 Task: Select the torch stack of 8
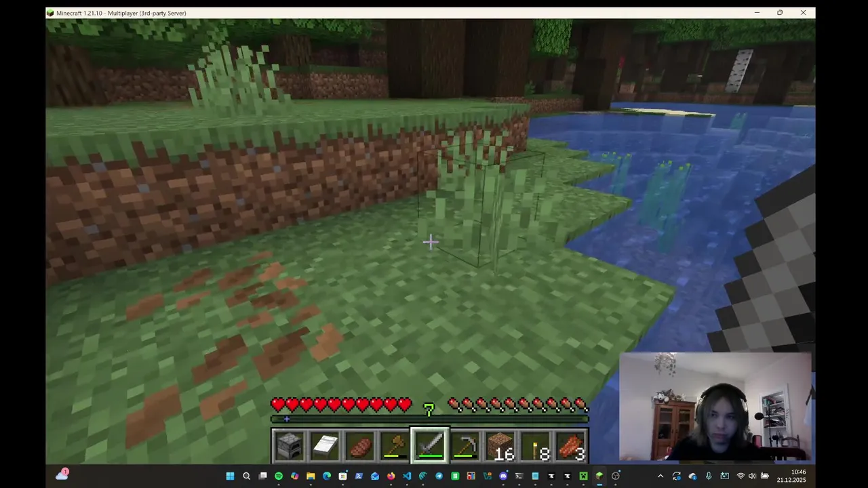(536, 445)
